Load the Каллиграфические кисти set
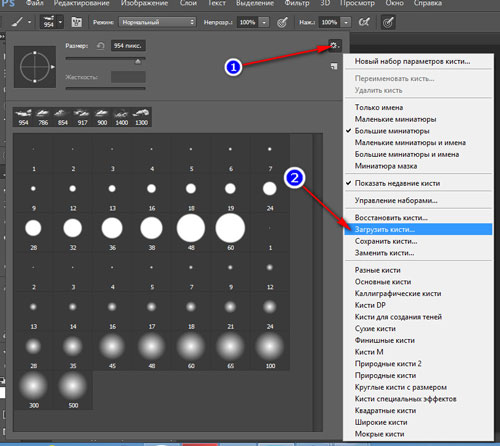500x446 pixels. [x=418, y=294]
